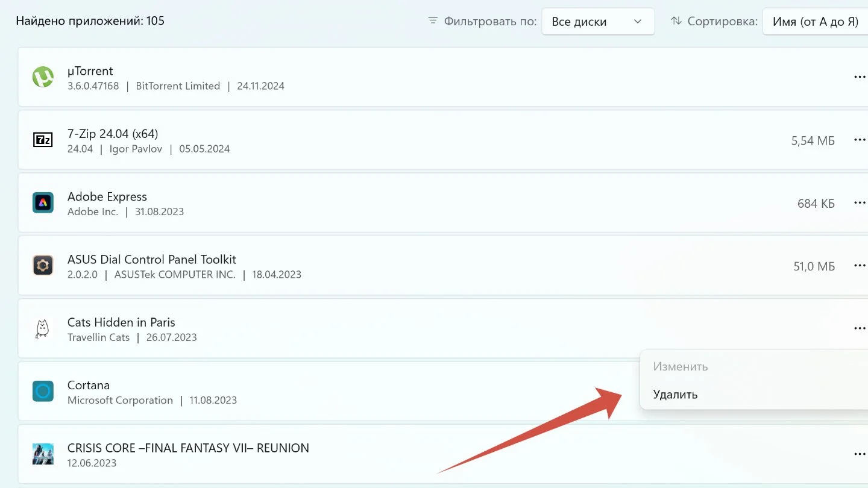Click the ASUS Dial Control Panel Toolkit icon
This screenshot has height=488, width=868.
(43, 265)
